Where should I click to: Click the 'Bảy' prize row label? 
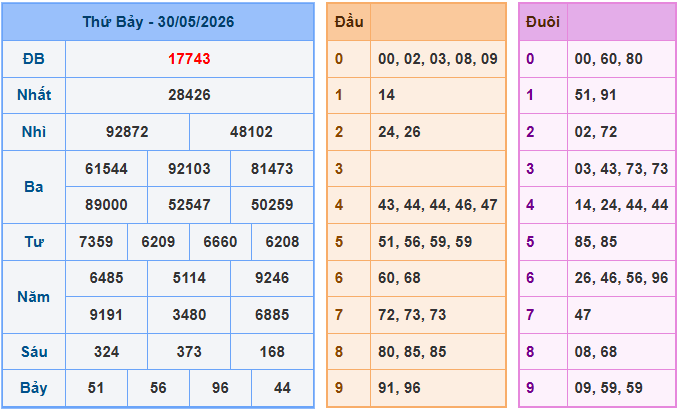34,388
